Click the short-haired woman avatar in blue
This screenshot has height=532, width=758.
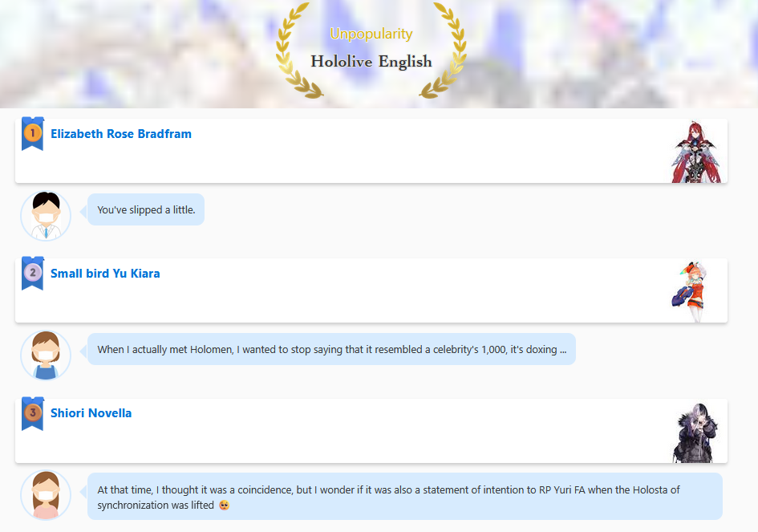pos(46,355)
